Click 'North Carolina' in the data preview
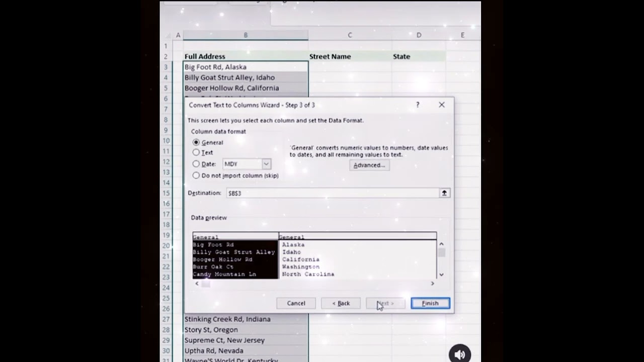 point(308,275)
